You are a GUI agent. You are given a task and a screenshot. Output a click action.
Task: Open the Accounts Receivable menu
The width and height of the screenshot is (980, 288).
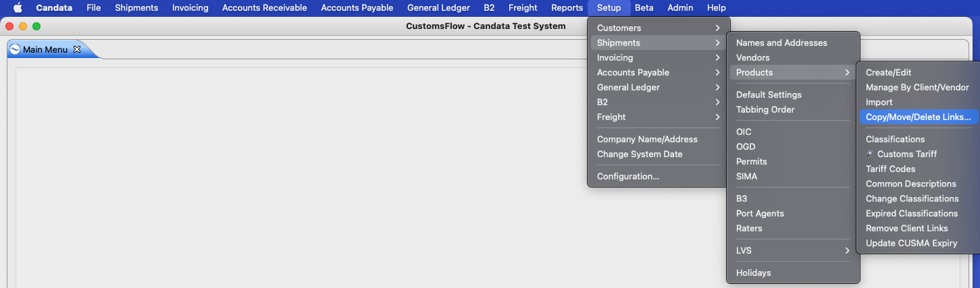(265, 8)
